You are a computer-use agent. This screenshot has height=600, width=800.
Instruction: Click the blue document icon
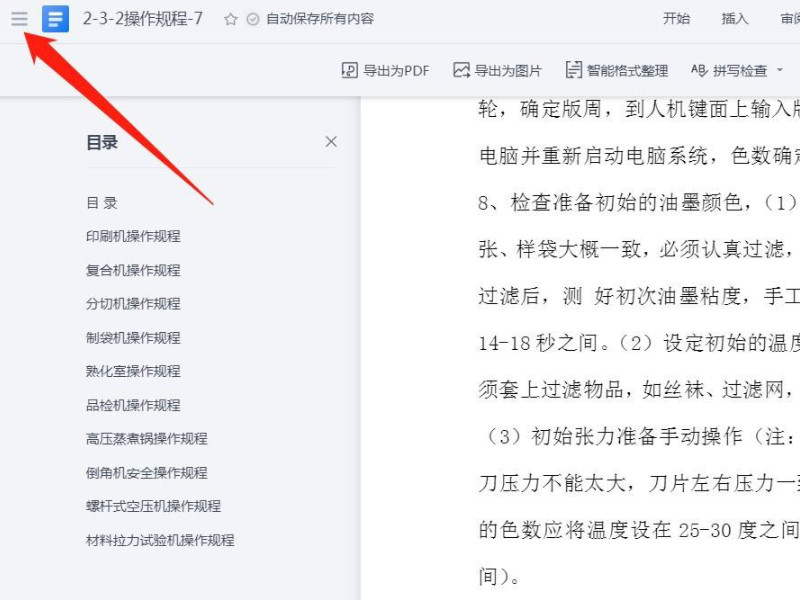click(x=55, y=19)
